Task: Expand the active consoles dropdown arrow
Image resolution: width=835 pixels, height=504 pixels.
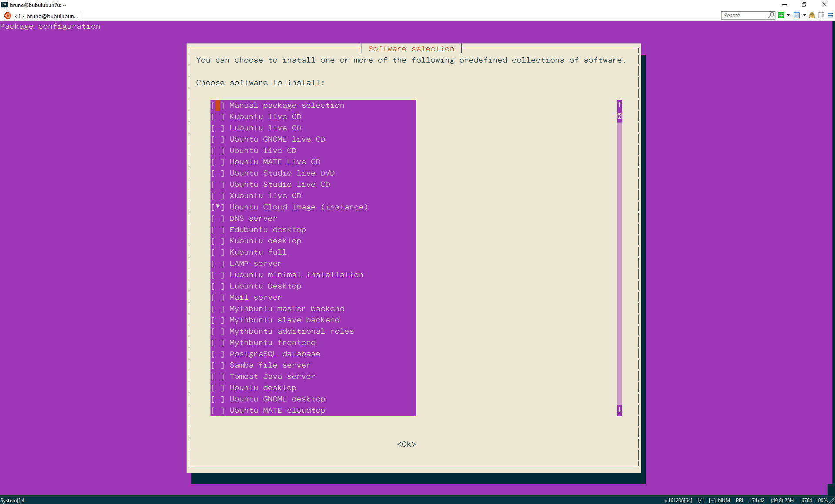Action: click(x=804, y=15)
